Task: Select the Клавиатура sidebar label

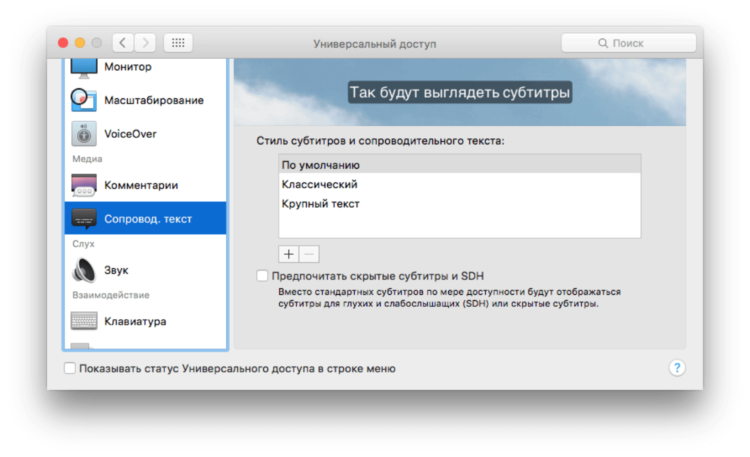Action: pyautogui.click(x=135, y=322)
